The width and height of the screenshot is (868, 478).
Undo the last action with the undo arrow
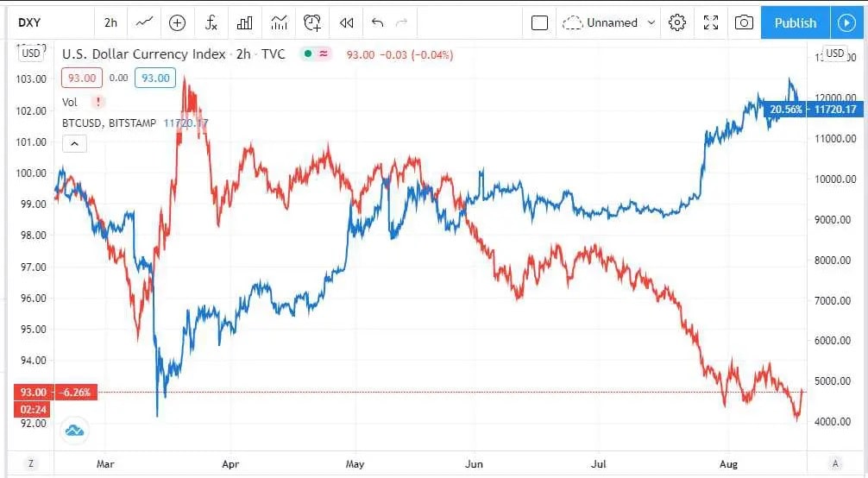[378, 22]
